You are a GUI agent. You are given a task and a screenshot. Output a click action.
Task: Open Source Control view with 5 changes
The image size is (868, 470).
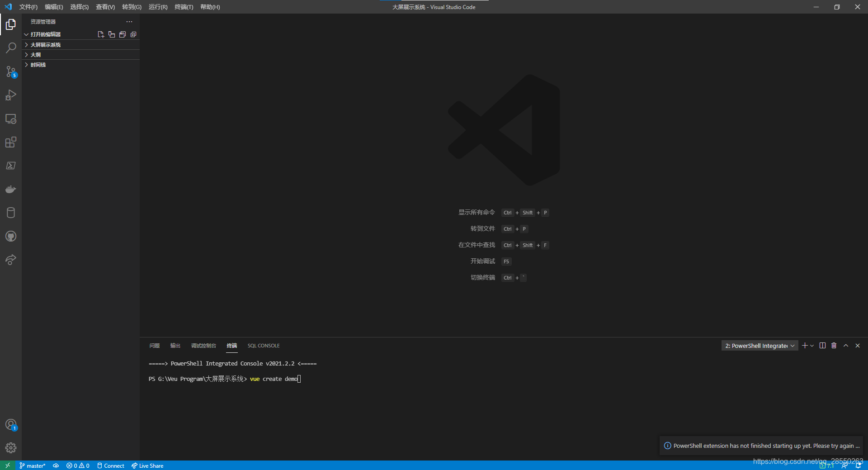click(x=11, y=71)
